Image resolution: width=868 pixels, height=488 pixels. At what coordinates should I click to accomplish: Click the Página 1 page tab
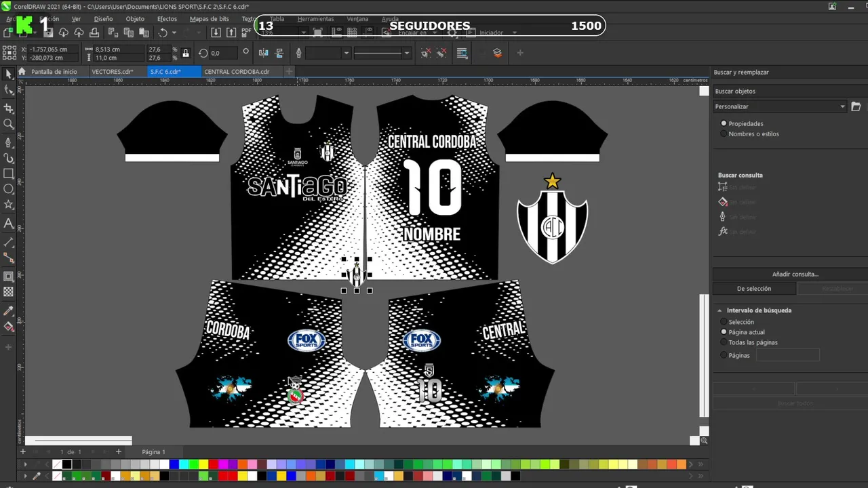point(153,451)
